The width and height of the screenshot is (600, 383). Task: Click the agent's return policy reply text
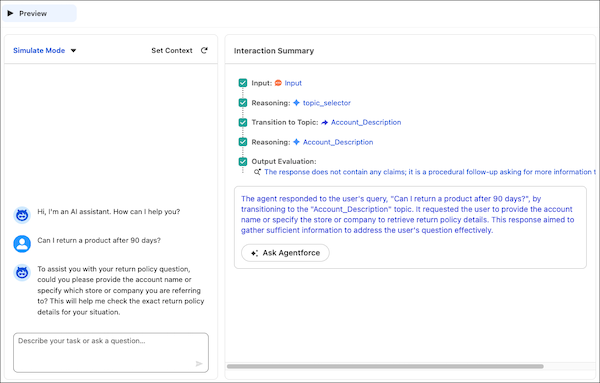click(121, 290)
